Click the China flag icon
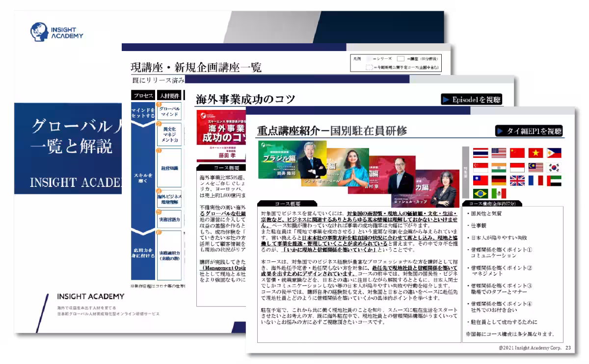Screen dimensions: 589x364 coord(517,153)
